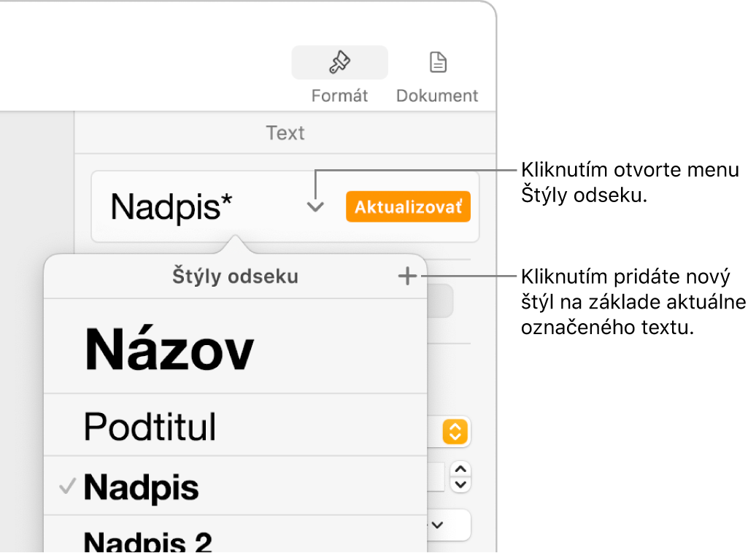Decrease value with stepper down arrow
Screen dimensions: 756x553
pos(460,484)
